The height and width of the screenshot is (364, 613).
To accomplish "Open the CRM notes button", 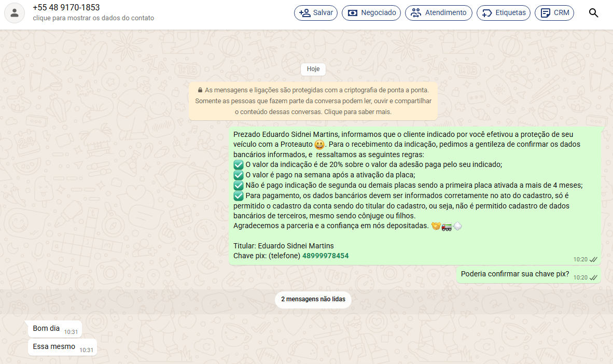I will pyautogui.click(x=554, y=13).
